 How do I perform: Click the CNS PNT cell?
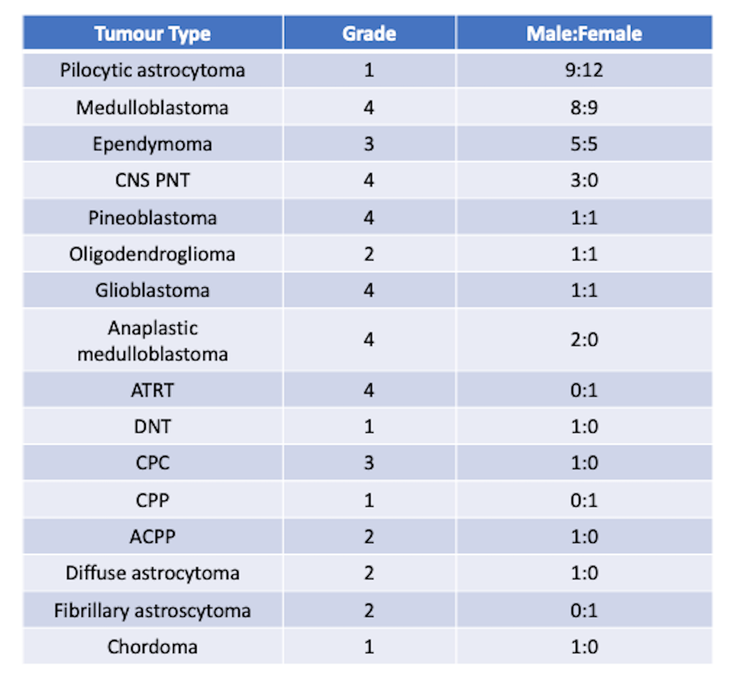click(x=153, y=180)
